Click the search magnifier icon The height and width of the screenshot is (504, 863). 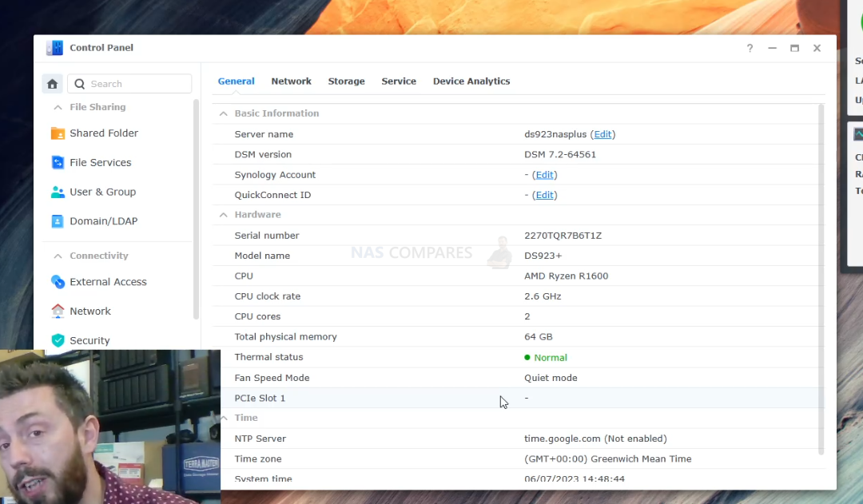coord(80,84)
